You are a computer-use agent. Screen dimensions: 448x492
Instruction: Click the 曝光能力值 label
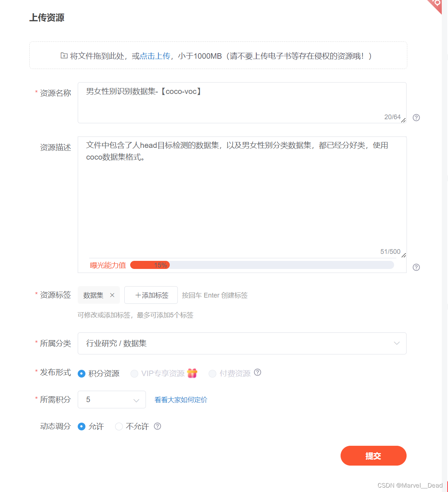pos(108,265)
